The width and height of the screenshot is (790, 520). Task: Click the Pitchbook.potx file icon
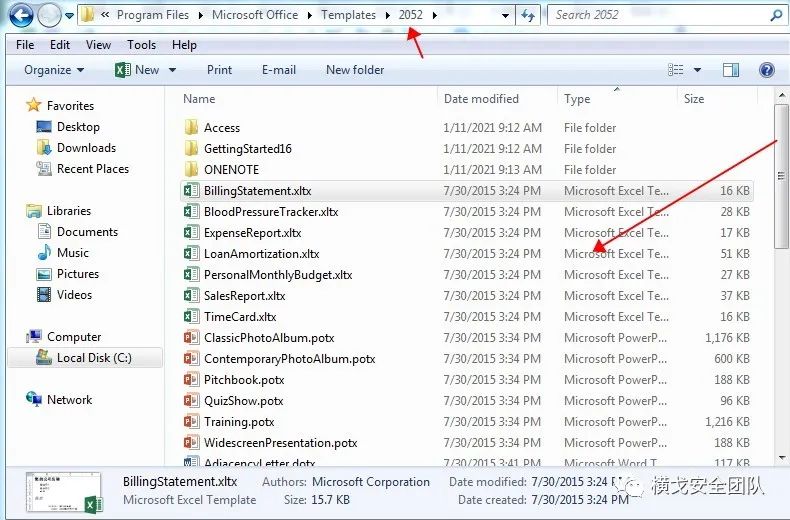(x=191, y=379)
